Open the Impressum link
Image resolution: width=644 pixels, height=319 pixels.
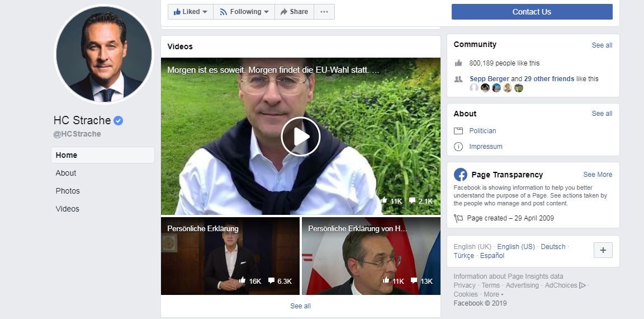coord(486,146)
